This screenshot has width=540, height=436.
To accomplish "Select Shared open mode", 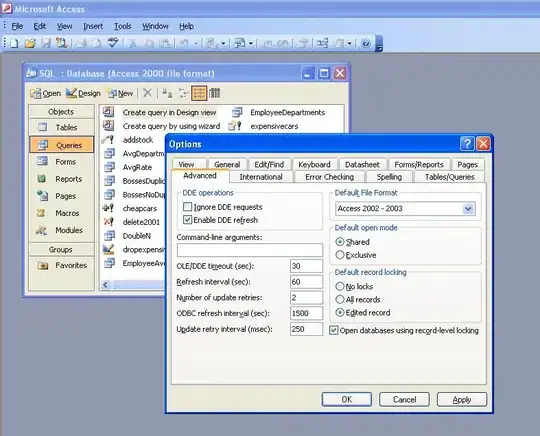I will (340, 242).
